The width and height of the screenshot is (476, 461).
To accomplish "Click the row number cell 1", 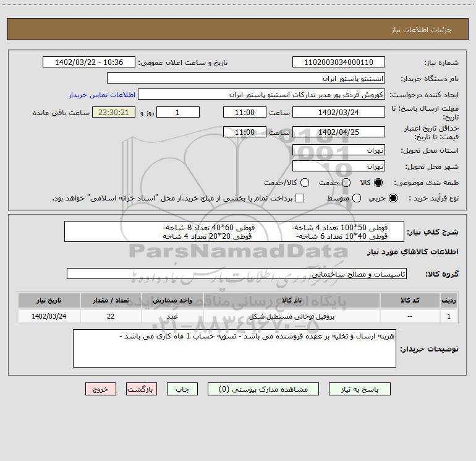I will click(449, 316).
